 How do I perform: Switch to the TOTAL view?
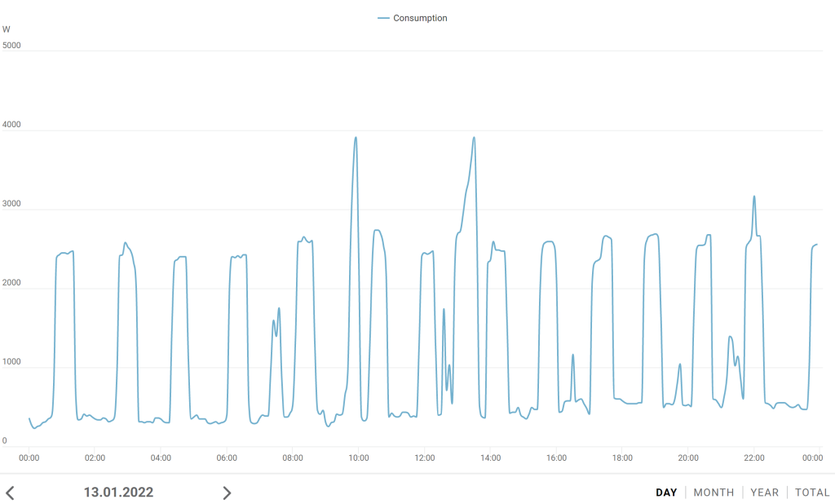pos(812,493)
